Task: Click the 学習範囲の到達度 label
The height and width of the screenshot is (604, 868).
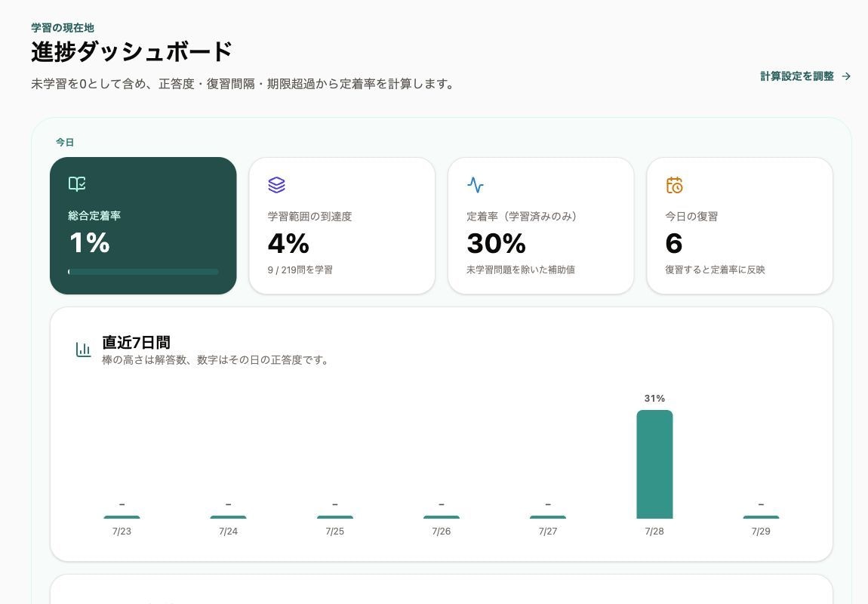Action: pos(310,217)
